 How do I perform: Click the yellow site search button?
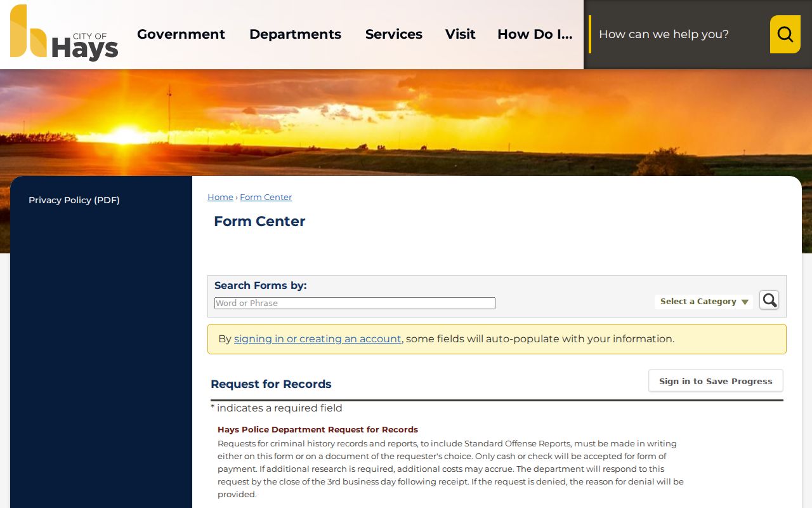pos(785,34)
